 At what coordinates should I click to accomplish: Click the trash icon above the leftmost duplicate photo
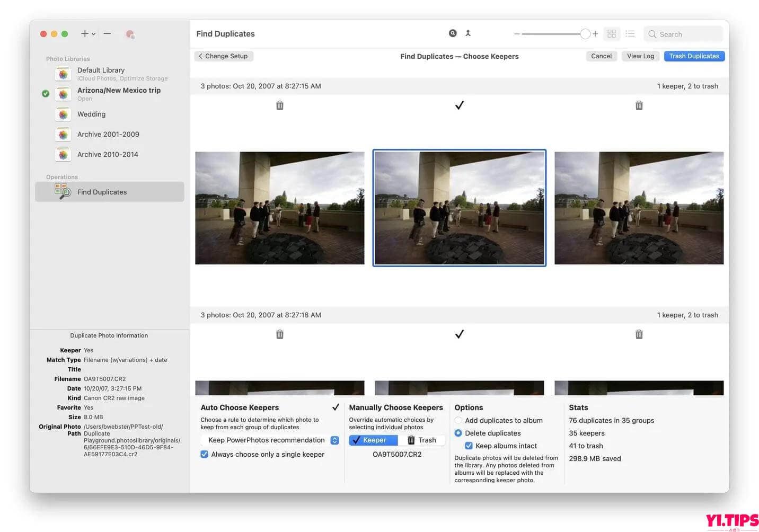coord(279,105)
